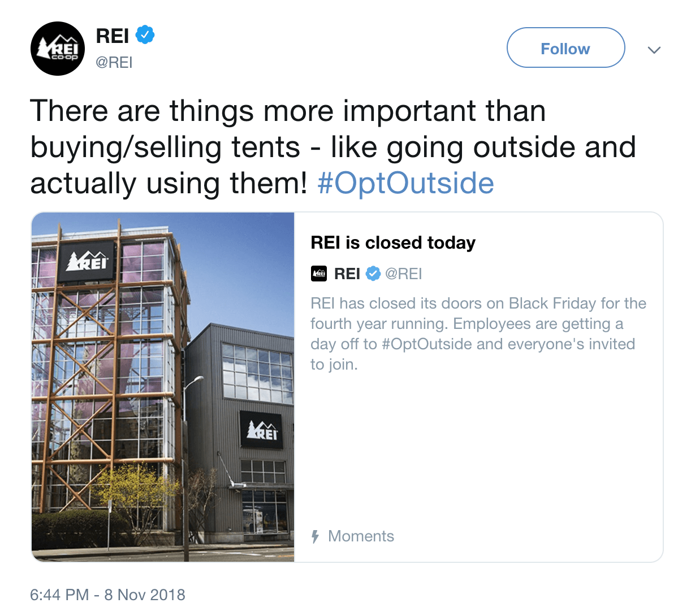Image resolution: width=691 pixels, height=616 pixels.
Task: Click the Moments lightning bolt icon
Action: (x=316, y=536)
